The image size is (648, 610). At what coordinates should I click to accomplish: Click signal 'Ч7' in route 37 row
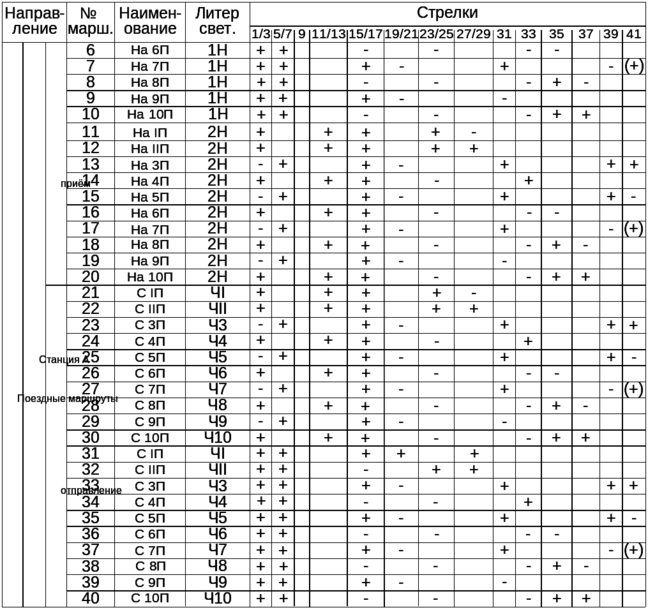coord(218,550)
